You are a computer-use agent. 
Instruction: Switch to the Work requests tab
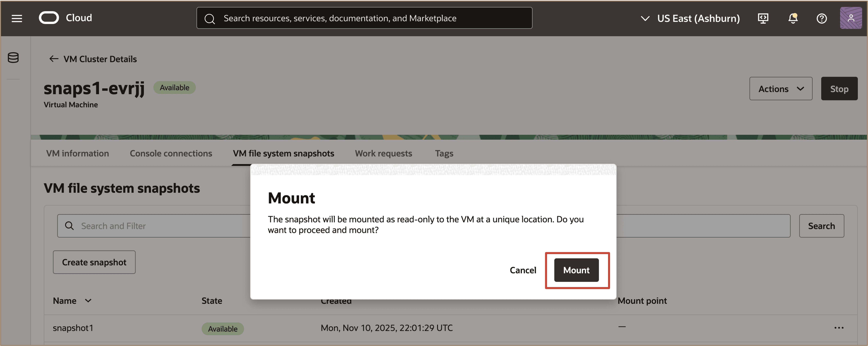point(384,153)
